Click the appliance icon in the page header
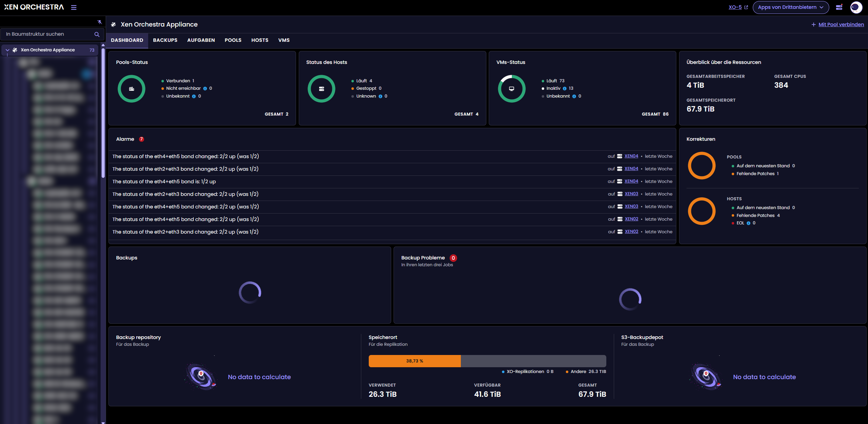This screenshot has width=868, height=424. pyautogui.click(x=114, y=24)
